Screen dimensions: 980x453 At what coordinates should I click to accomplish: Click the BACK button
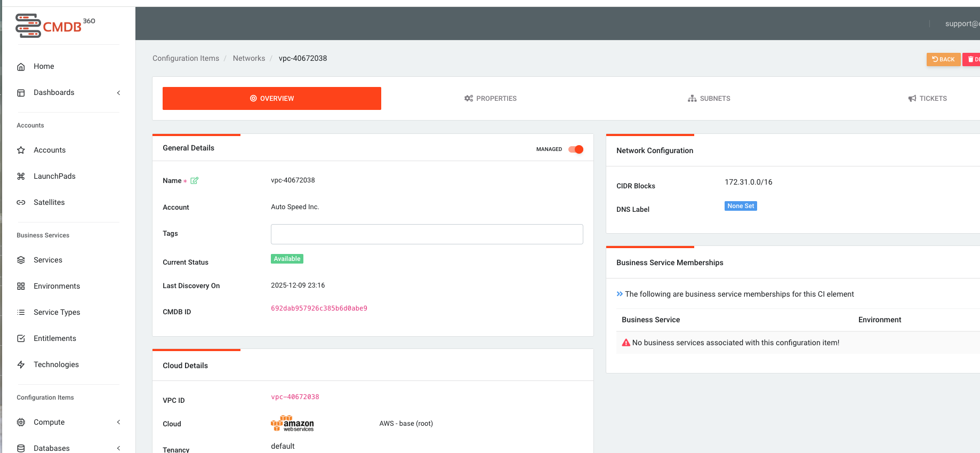(943, 59)
